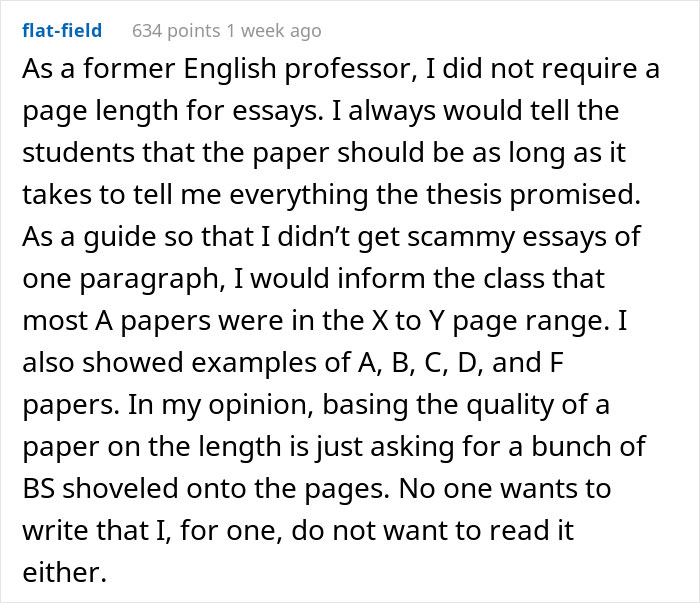Click the text 'A, B, C, D, and F'

[x=460, y=362]
